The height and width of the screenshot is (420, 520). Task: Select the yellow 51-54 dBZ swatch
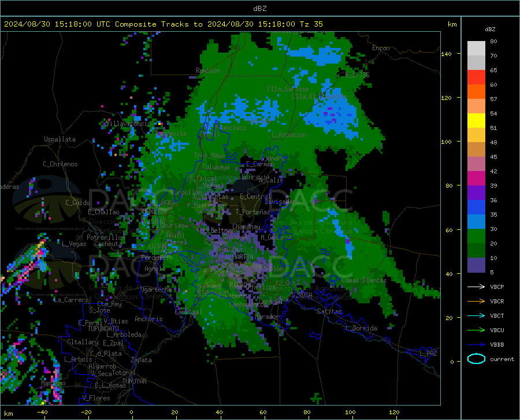click(476, 121)
